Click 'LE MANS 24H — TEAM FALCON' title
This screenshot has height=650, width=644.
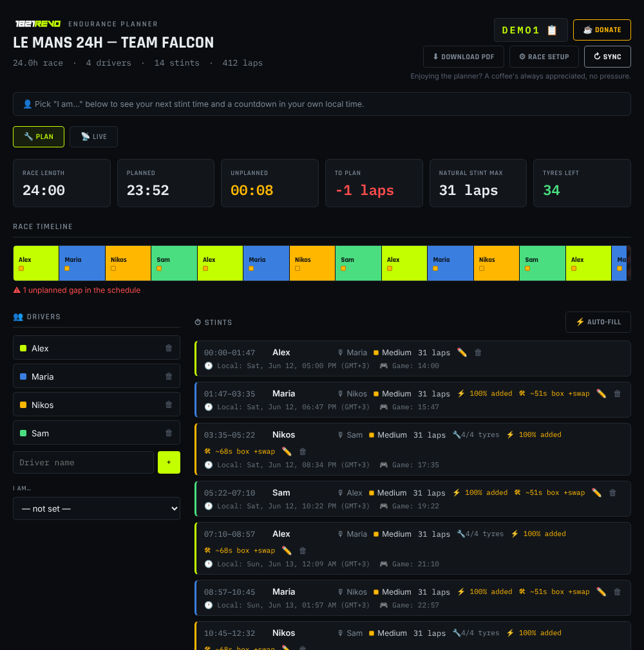click(113, 42)
